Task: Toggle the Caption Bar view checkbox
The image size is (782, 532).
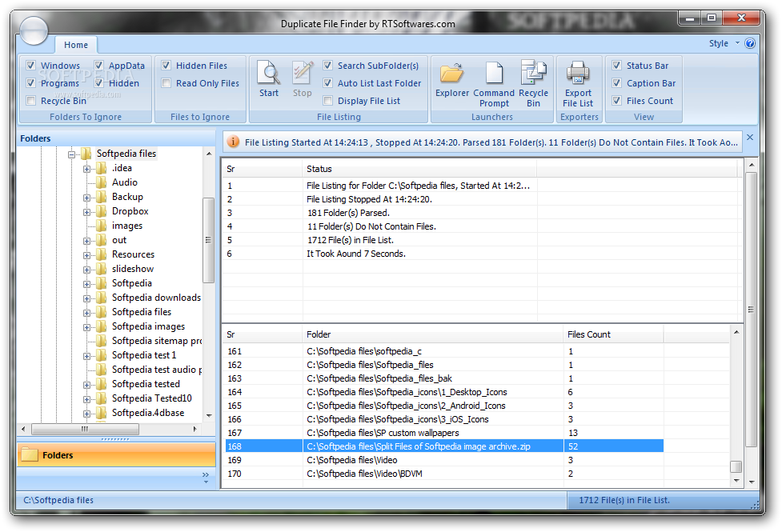Action: tap(617, 82)
